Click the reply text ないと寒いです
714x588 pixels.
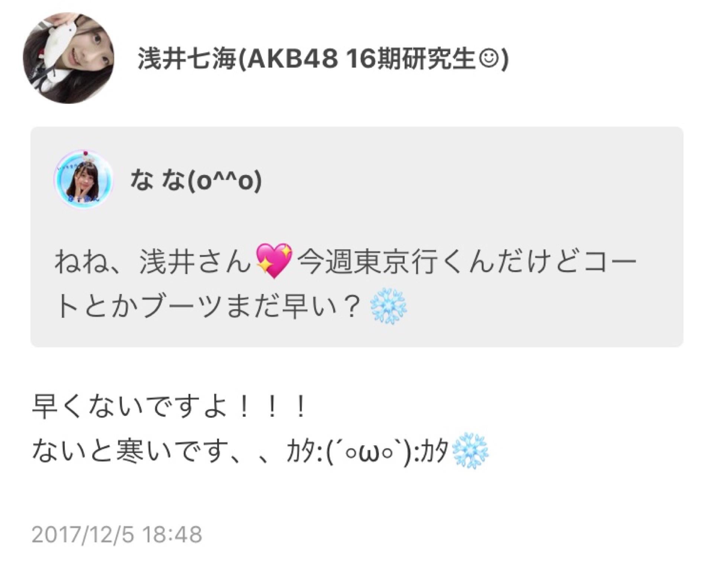point(131,451)
